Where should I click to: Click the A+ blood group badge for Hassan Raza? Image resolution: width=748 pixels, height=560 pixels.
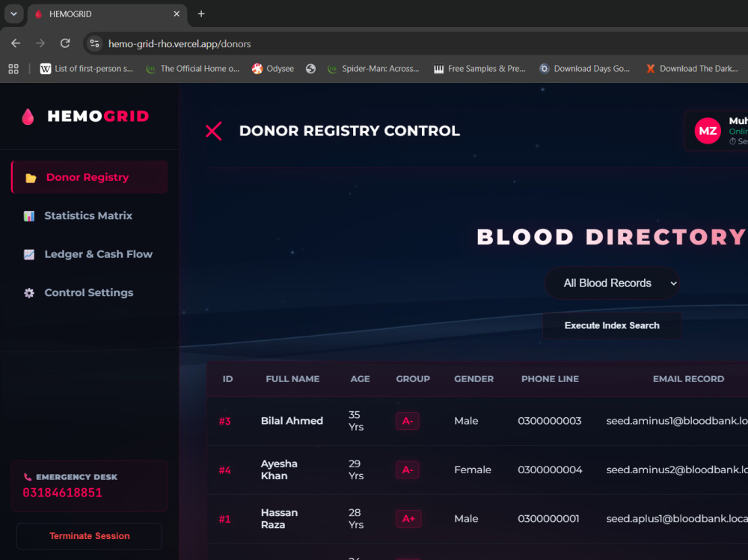[408, 518]
